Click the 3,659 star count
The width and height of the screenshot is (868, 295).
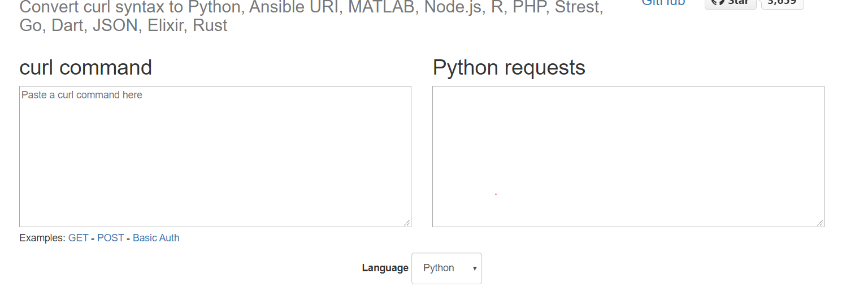(x=782, y=3)
